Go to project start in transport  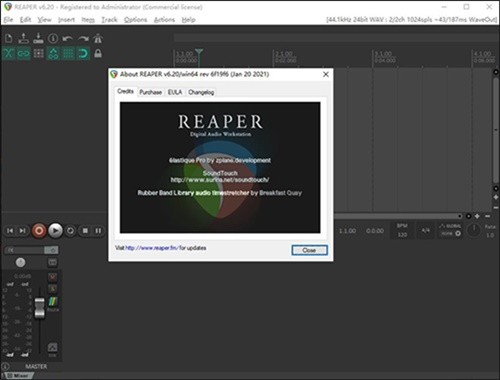(10, 231)
